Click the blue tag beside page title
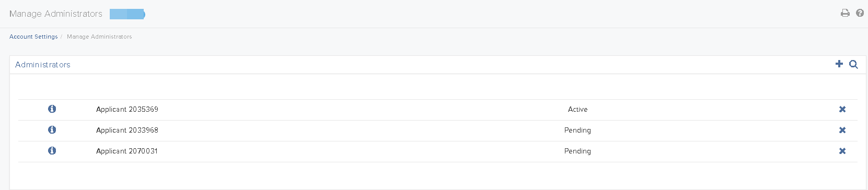The image size is (868, 190). click(x=128, y=14)
